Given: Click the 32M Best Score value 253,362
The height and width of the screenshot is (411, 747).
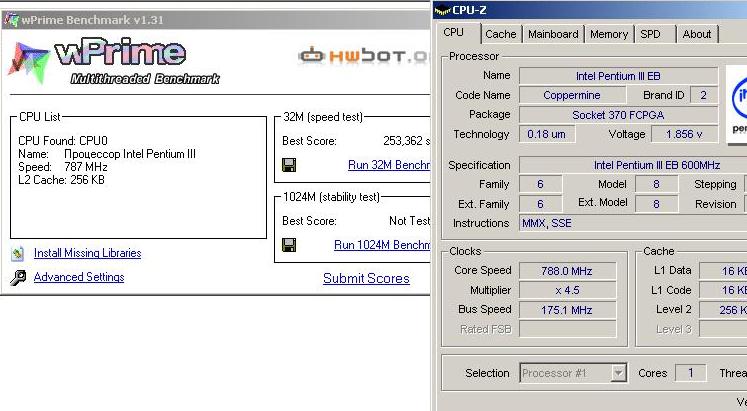Looking at the screenshot, I should (x=406, y=141).
